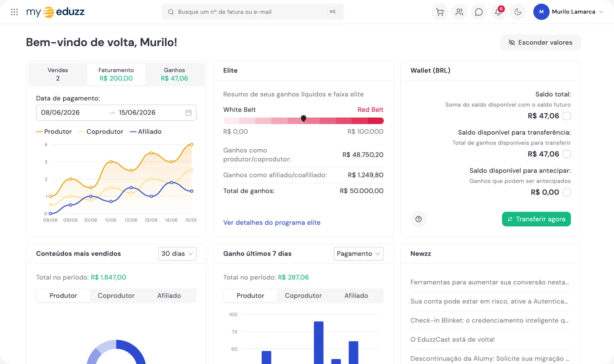This screenshot has height=364, width=614.
Task: Click the Esconder valores button
Action: coord(540,42)
